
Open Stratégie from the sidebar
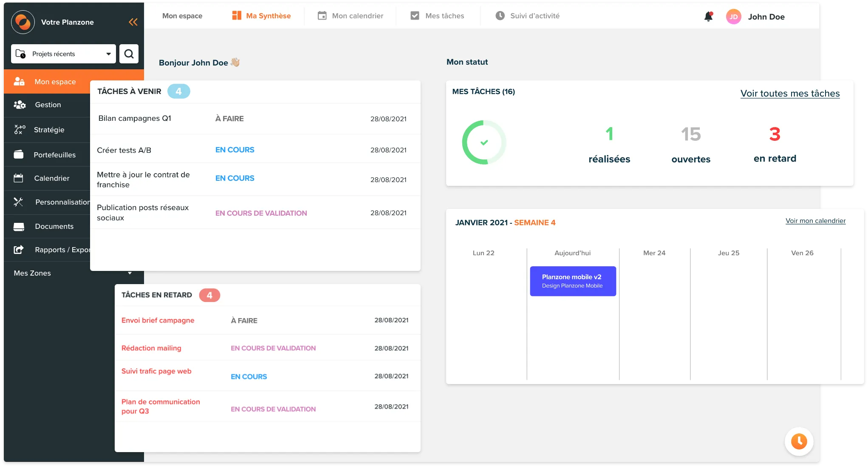49,130
